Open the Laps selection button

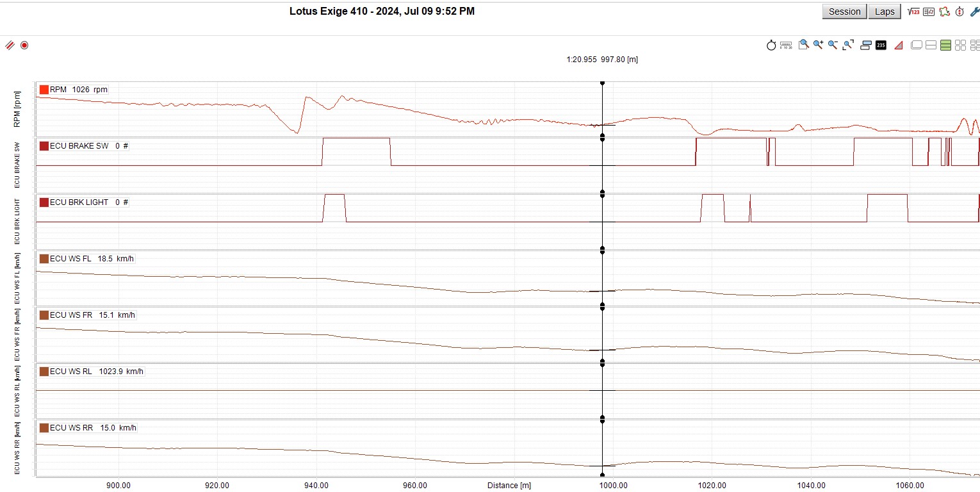[885, 12]
